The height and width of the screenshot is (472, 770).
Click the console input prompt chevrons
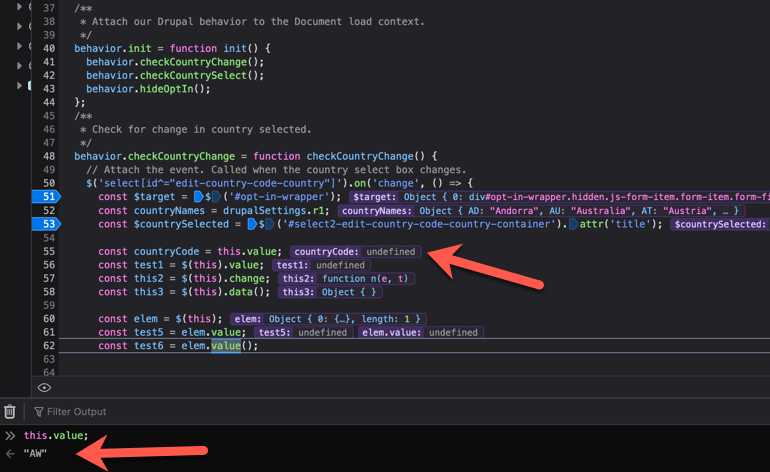(x=10, y=436)
